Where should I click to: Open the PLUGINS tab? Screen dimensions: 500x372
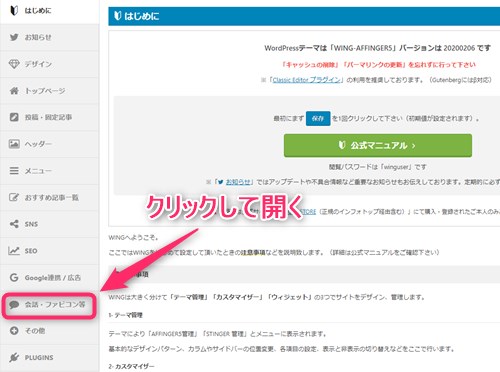49,357
